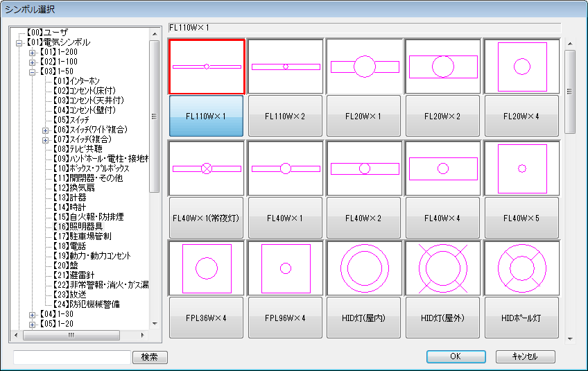This screenshot has height=371, width=588.
Task: Click the FL20W×4 label button
Action: pyautogui.click(x=521, y=116)
